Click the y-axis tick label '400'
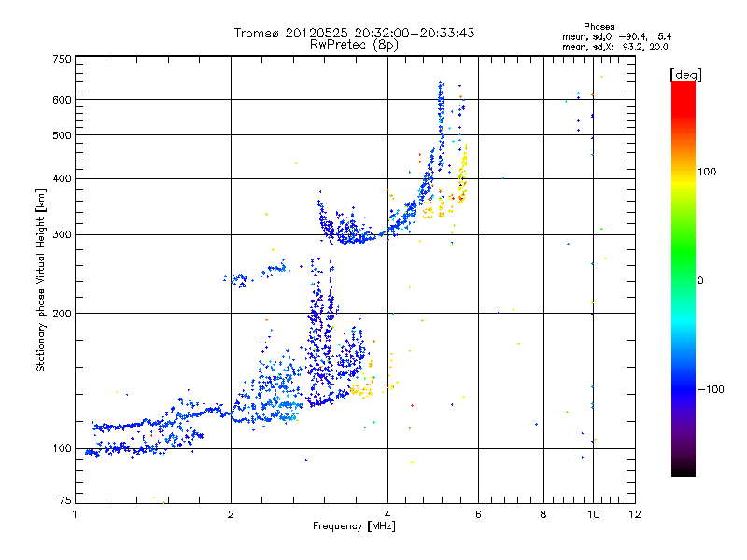The image size is (747, 560). coord(63,178)
